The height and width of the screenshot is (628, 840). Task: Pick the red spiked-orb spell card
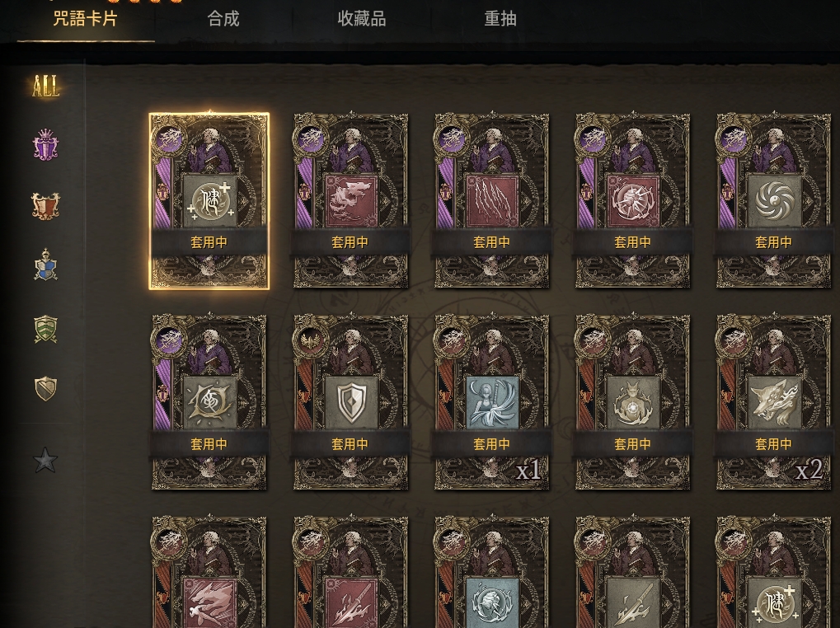tap(632, 201)
